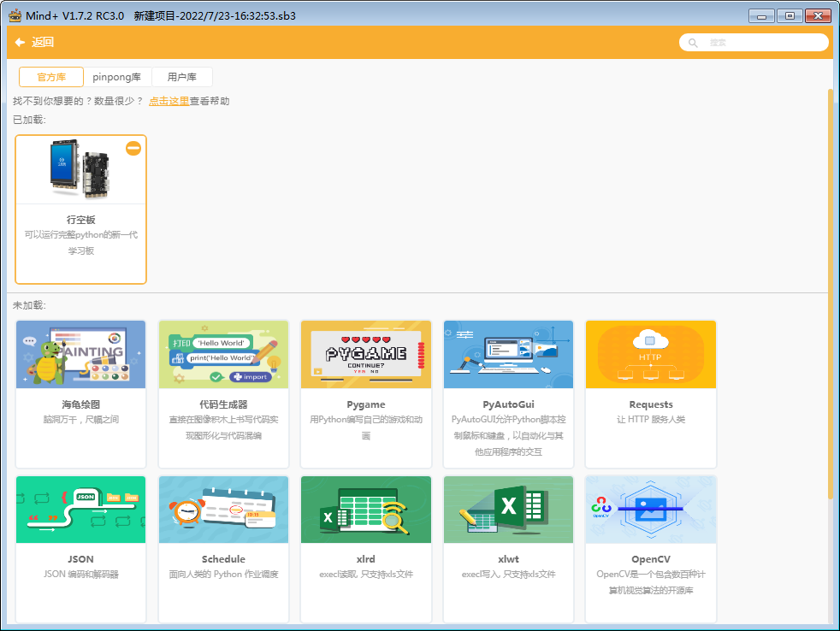This screenshot has width=840, height=631.
Task: Load the xlrd excel reader image
Action: click(x=366, y=510)
